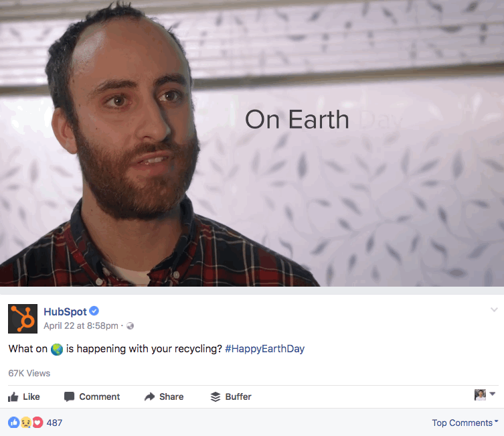Click the Share arrow icon

(x=149, y=396)
